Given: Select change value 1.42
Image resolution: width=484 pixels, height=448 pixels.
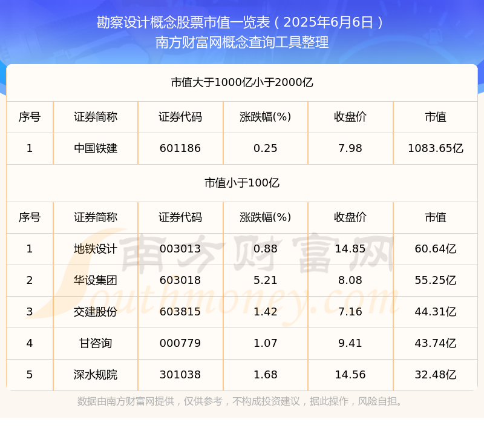Looking at the screenshot, I should pos(265,312).
